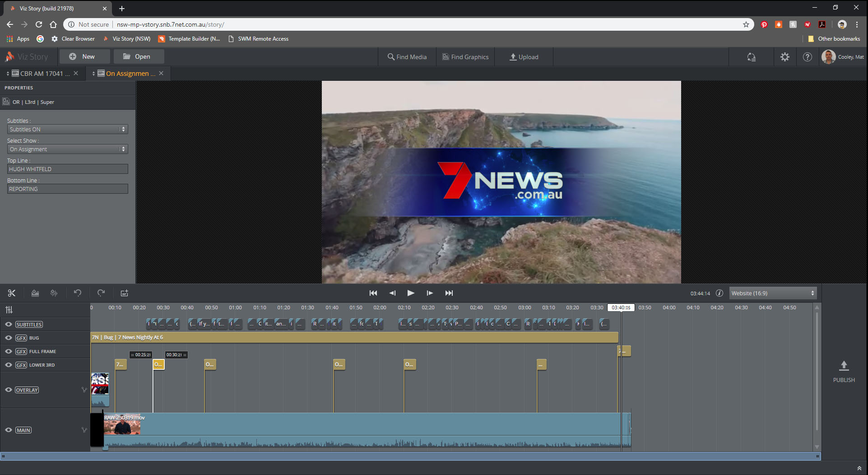This screenshot has height=475, width=868.
Task: Click the Add Video Clip icon
Action: [35, 293]
